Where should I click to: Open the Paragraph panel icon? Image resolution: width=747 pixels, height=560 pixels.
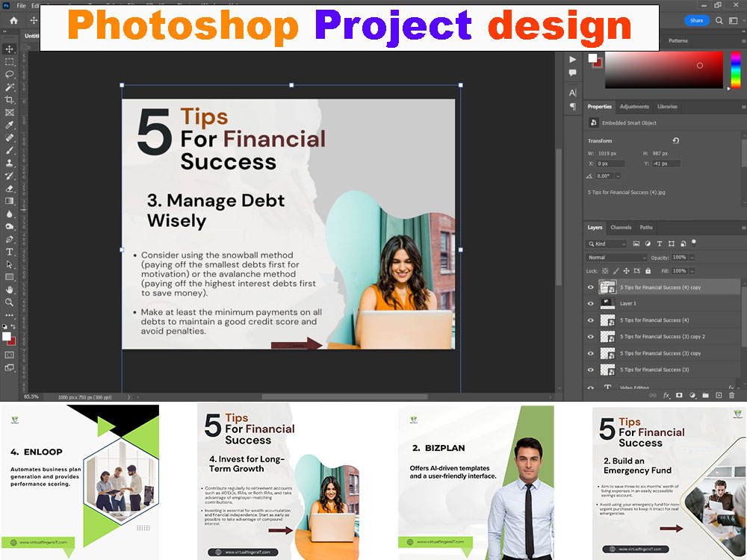click(573, 106)
